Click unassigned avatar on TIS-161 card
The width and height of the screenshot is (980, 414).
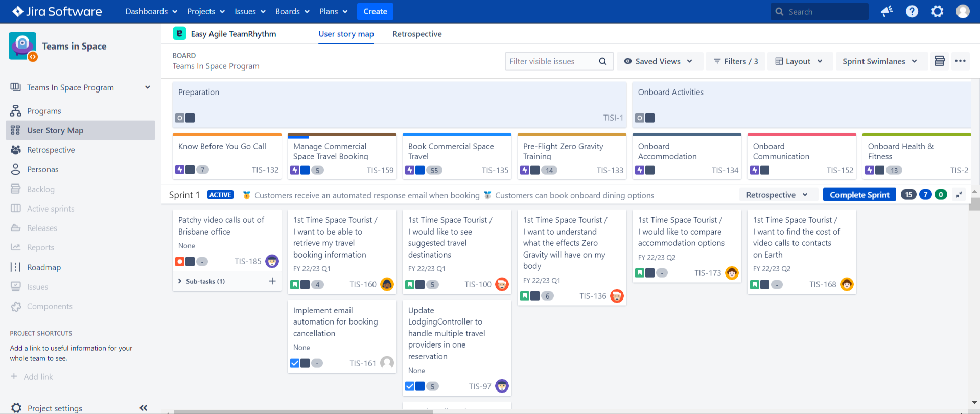coord(387,363)
